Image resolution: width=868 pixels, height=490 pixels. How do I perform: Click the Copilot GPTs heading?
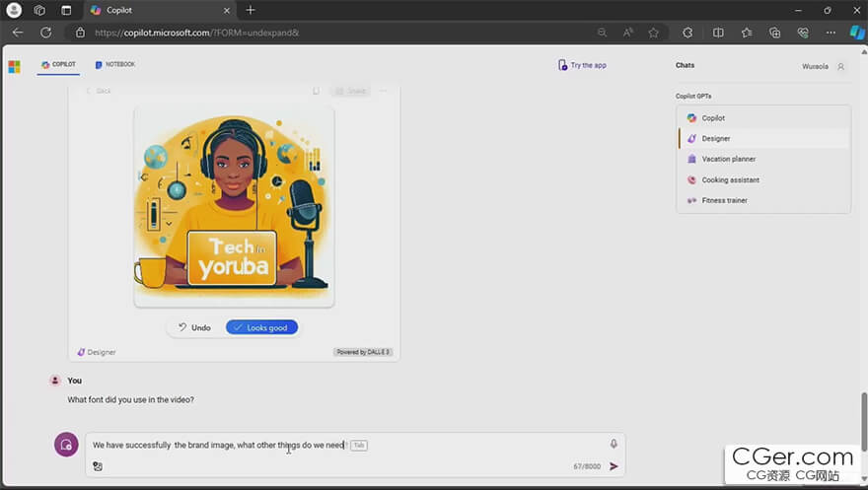click(x=693, y=97)
